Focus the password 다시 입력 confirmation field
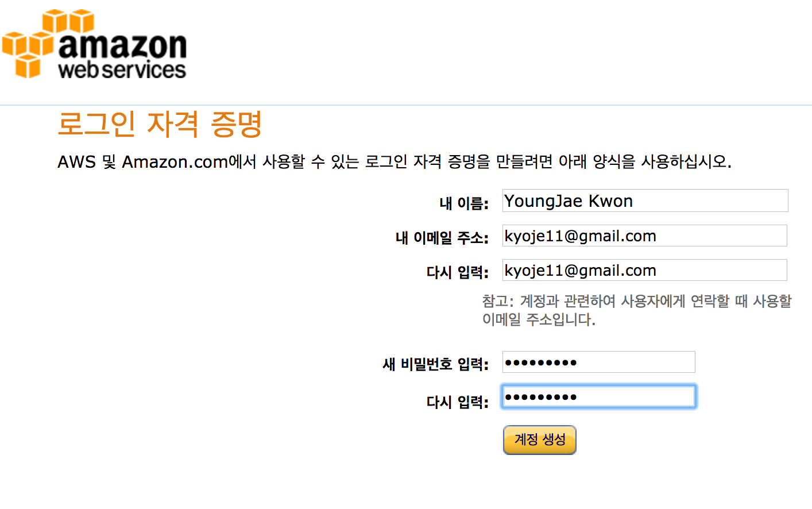 (x=598, y=396)
